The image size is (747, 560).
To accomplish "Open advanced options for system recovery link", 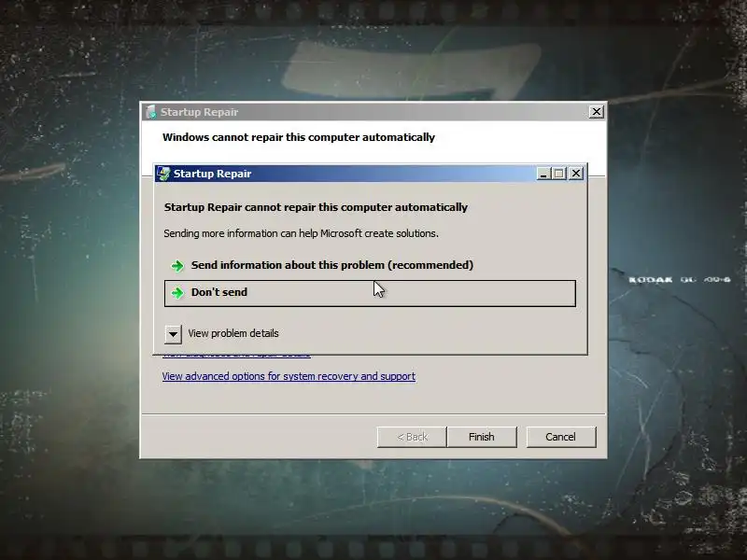I will [289, 376].
